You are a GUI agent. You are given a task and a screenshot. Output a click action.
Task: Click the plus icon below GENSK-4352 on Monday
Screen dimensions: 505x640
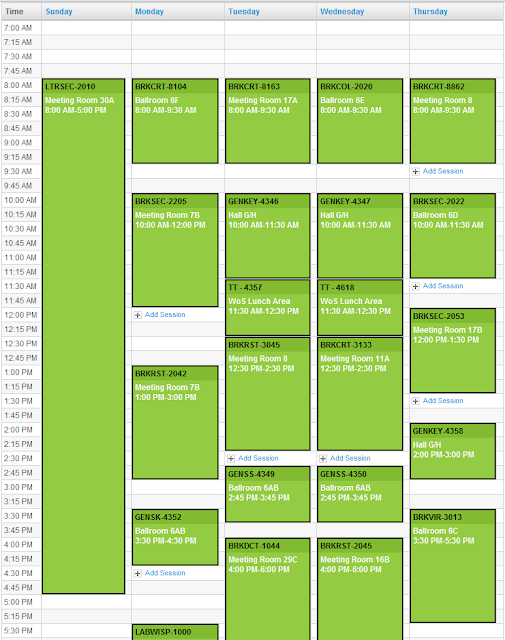(138, 573)
